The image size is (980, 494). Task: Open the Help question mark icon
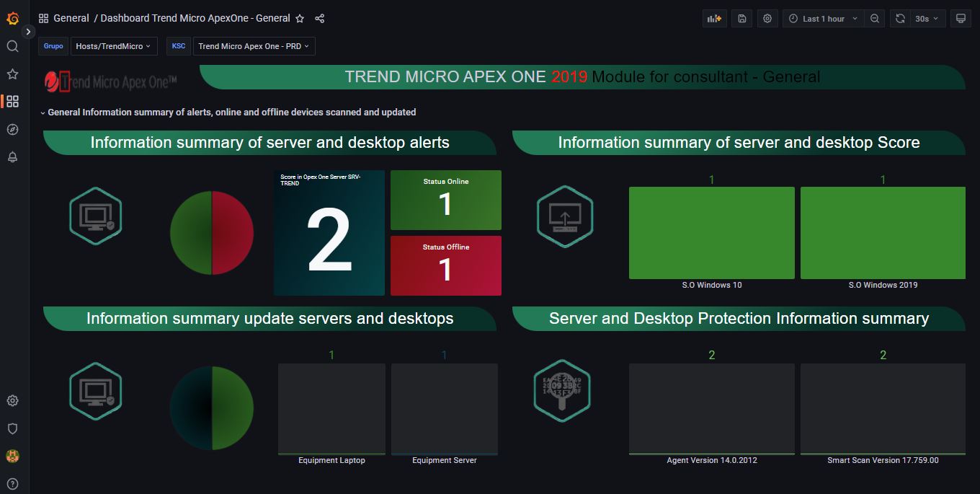12,484
